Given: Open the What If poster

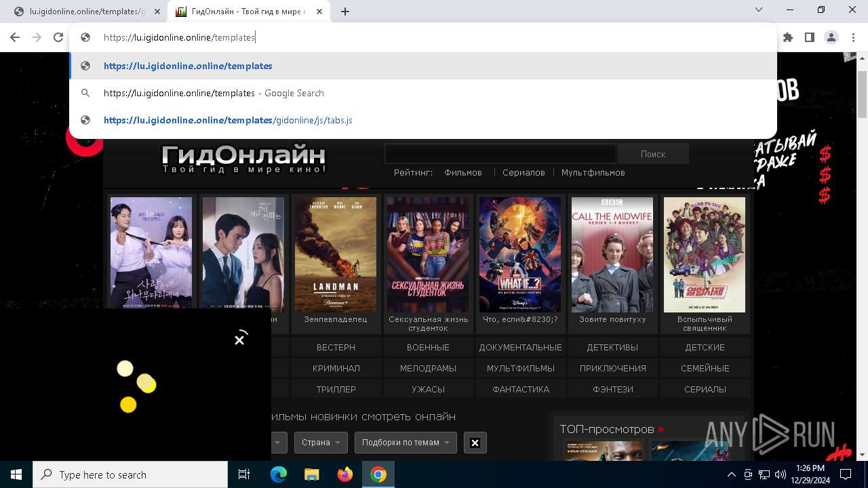Looking at the screenshot, I should click(x=520, y=255).
